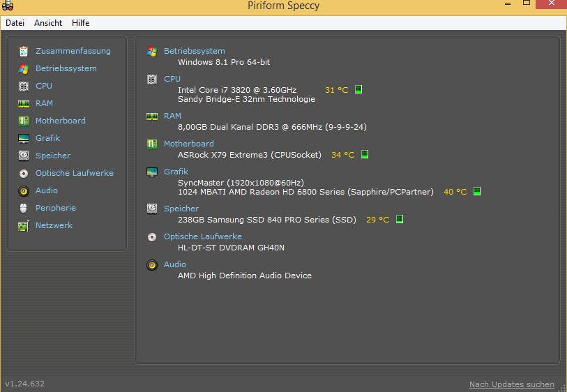Image resolution: width=567 pixels, height=392 pixels.
Task: Click the Speicher heading link in summary
Action: pyautogui.click(x=181, y=209)
